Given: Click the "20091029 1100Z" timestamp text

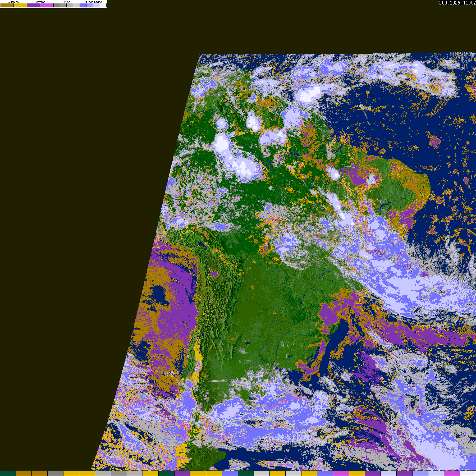Looking at the screenshot, I should [457, 3].
